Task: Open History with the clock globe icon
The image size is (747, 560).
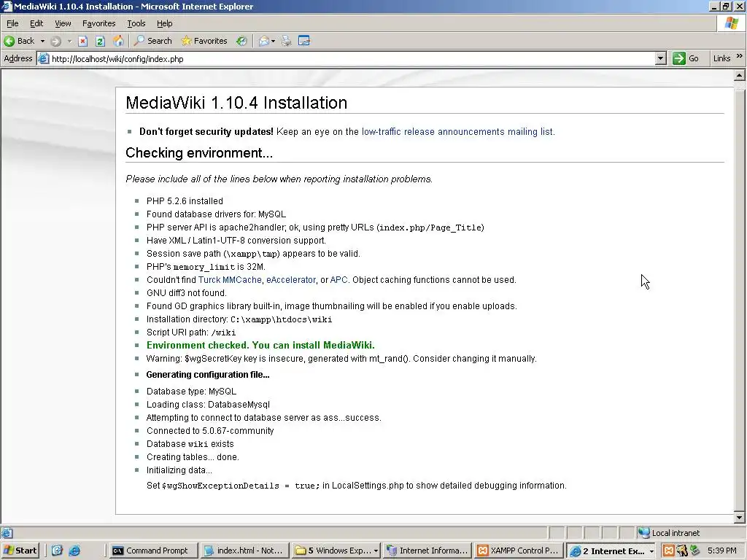Action: point(241,41)
